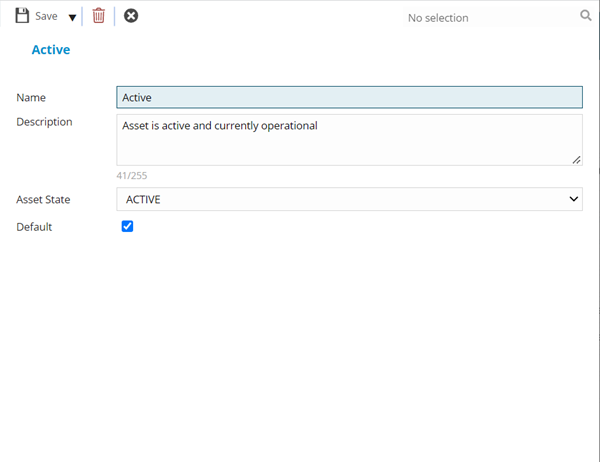600x462 pixels.
Task: Click the floppy disk Save icon
Action: coord(22,16)
